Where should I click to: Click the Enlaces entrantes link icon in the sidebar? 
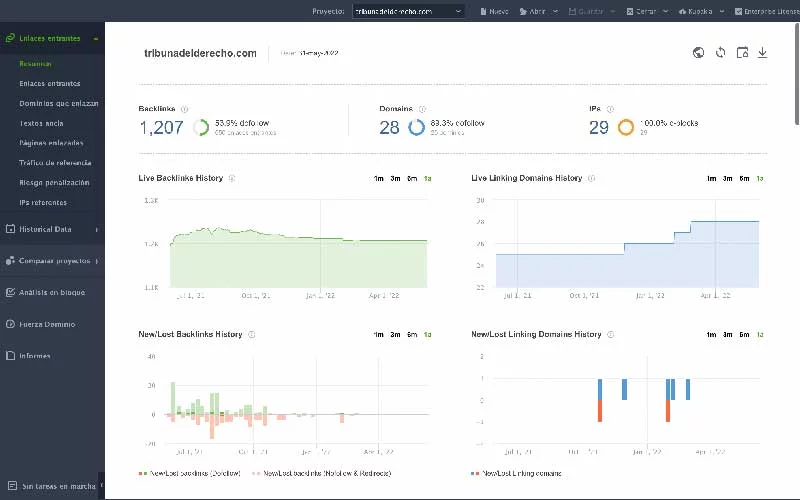10,38
